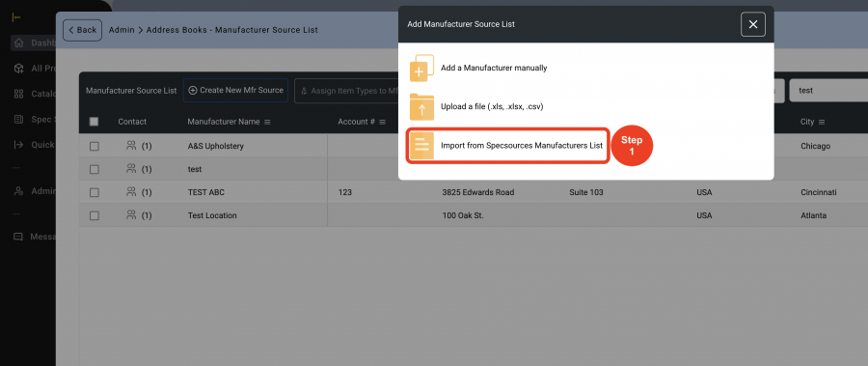Open All Projects via the sidebar cube icon
The image size is (868, 366).
click(19, 69)
